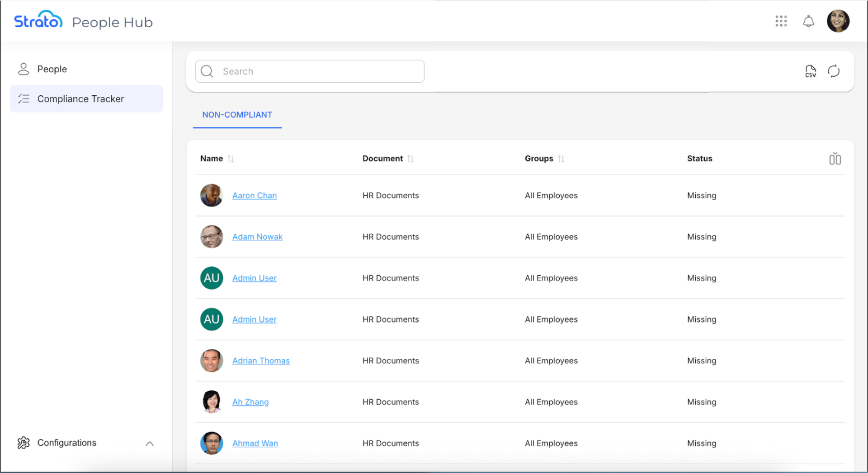This screenshot has height=473, width=868.
Task: Sort the table by Groups
Action: 561,159
